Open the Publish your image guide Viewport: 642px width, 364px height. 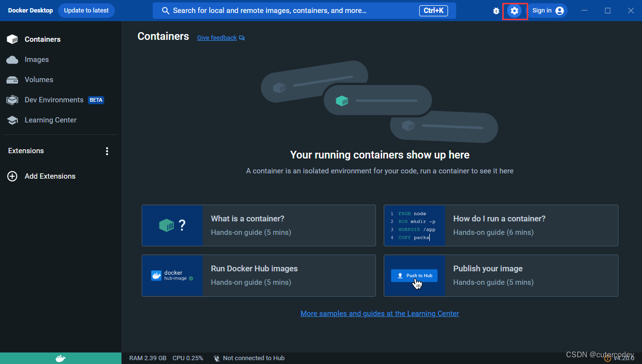click(x=501, y=276)
